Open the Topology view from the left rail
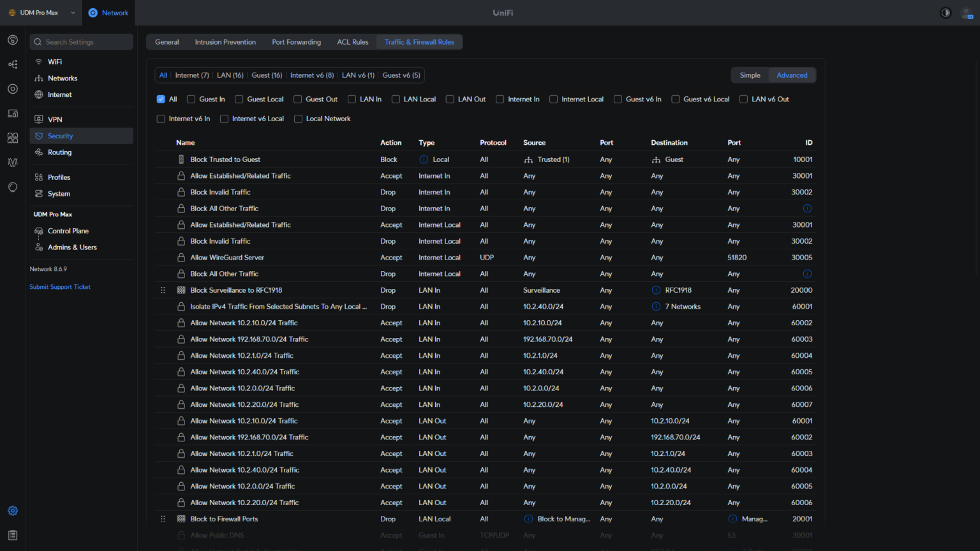980x551 pixels. click(x=12, y=64)
